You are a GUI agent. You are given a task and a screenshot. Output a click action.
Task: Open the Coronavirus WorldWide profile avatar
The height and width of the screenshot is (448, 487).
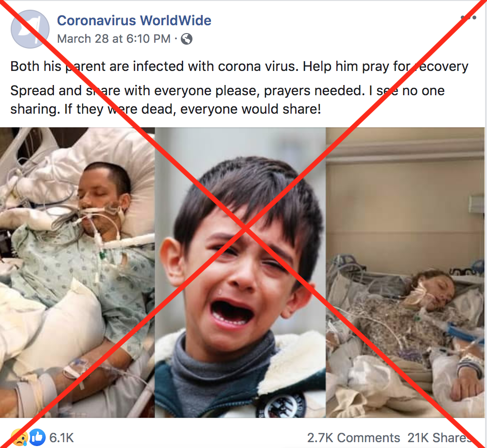pyautogui.click(x=30, y=29)
